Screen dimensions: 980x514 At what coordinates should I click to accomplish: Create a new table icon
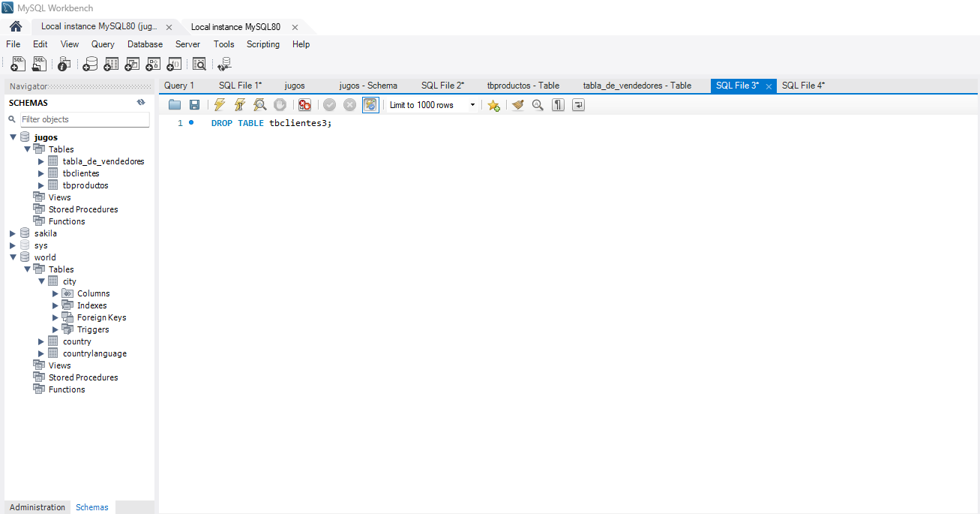tap(111, 65)
